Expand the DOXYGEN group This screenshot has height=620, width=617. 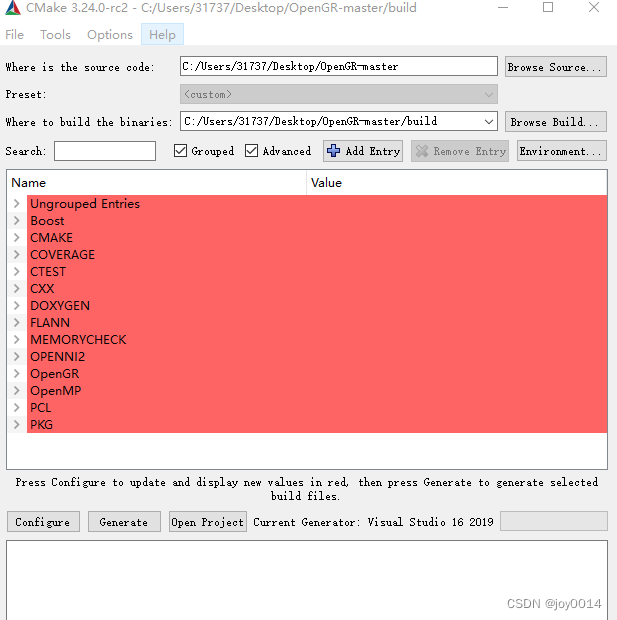click(x=17, y=306)
